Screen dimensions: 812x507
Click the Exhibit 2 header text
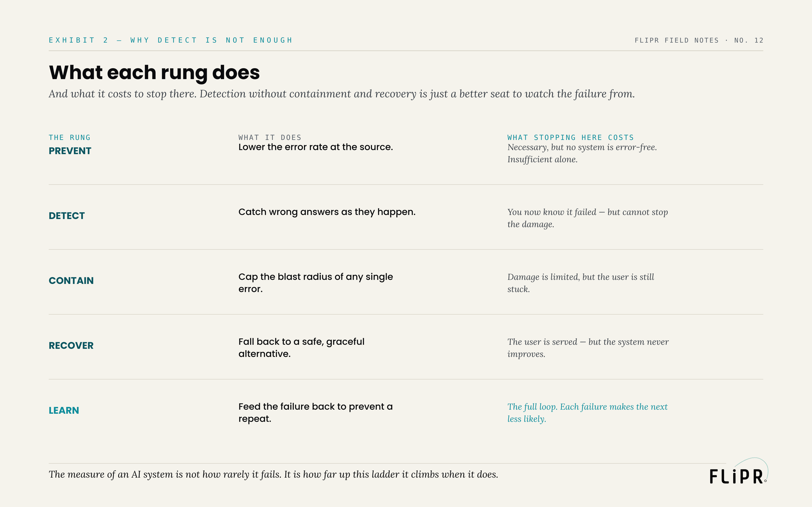(x=171, y=40)
